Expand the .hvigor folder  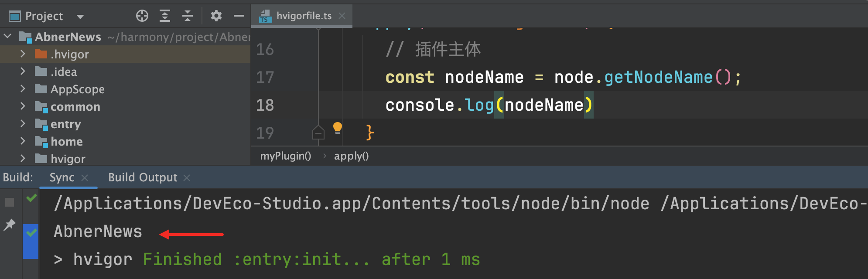tap(23, 54)
